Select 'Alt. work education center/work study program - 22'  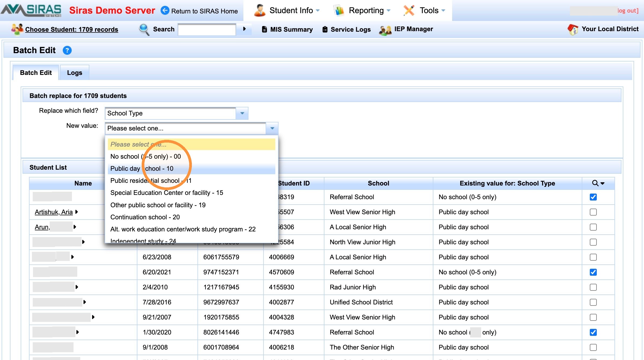pos(192,229)
